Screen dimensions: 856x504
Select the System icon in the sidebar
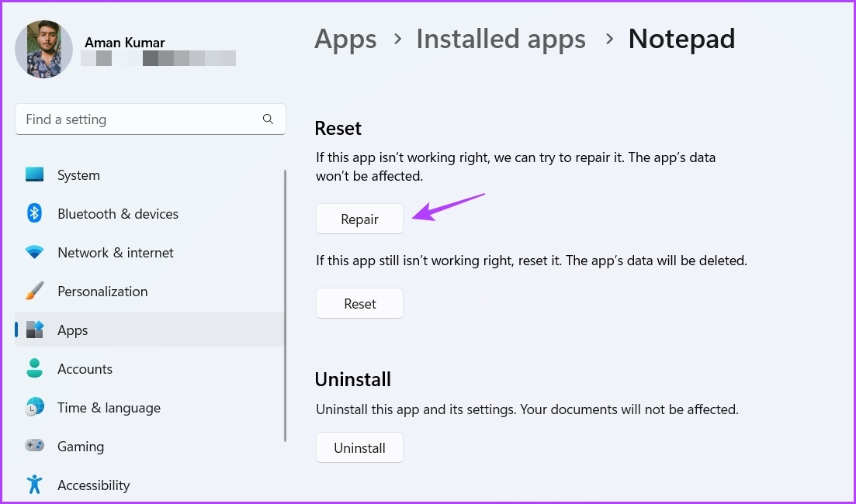pos(34,174)
